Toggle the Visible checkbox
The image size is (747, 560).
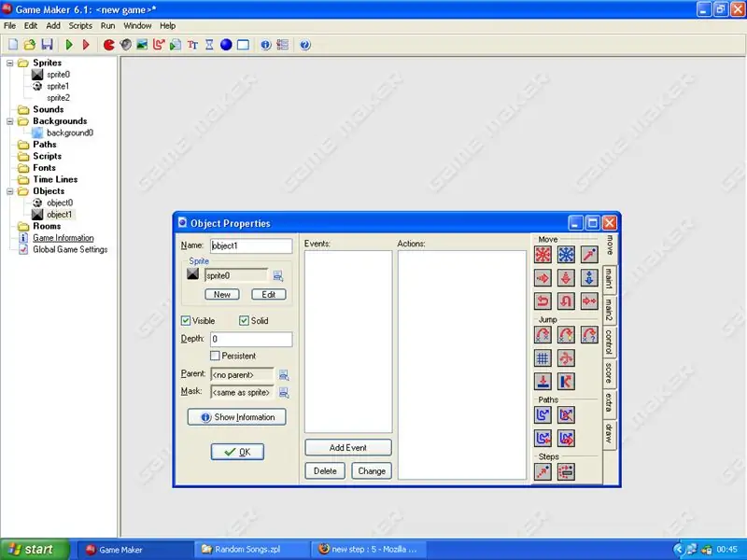pyautogui.click(x=186, y=320)
